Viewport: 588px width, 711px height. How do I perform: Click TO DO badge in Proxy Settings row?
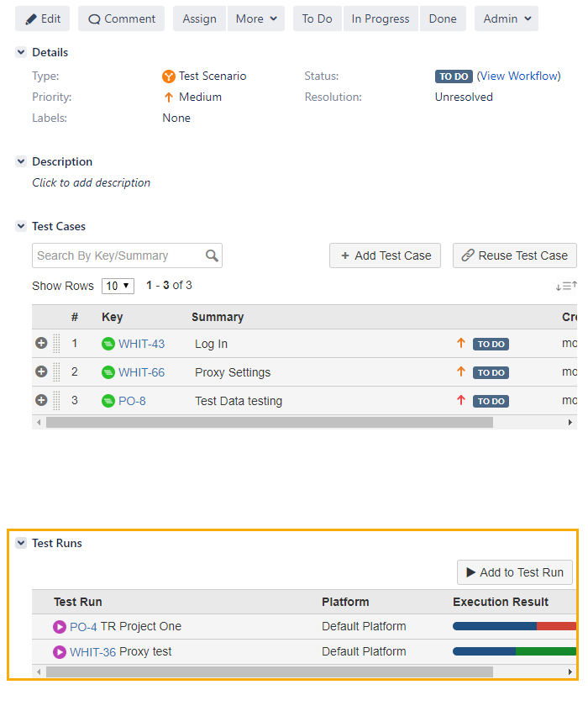(491, 373)
